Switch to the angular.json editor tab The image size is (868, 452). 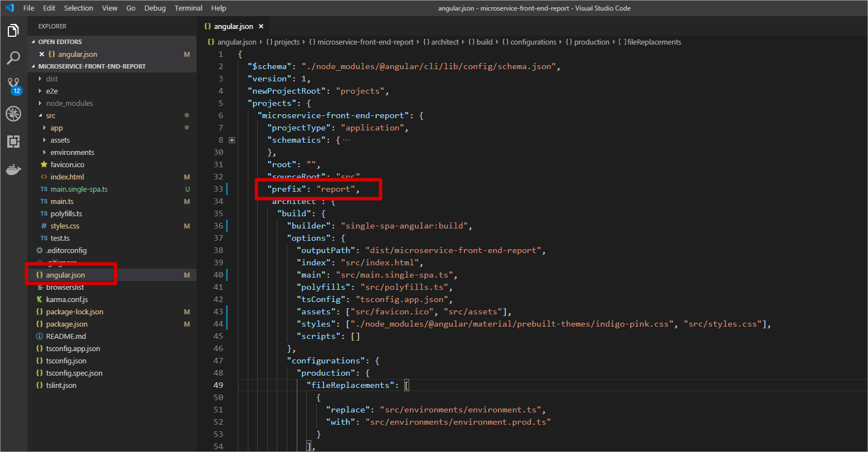coord(233,26)
